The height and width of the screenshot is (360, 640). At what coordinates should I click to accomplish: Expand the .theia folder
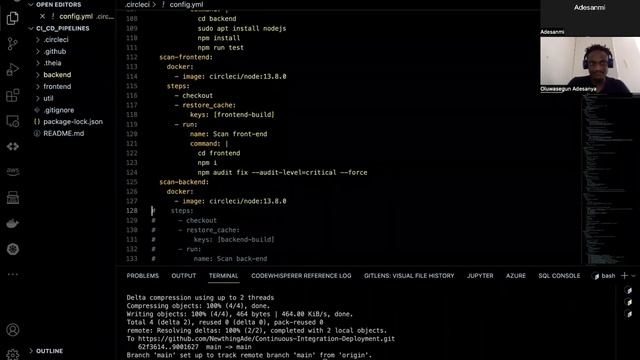tap(38, 63)
